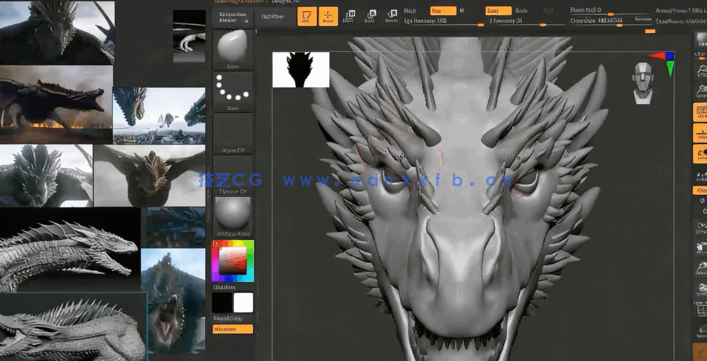This screenshot has width=707, height=361.
Task: Toggle the orange XYZ rotation button
Action: (x=700, y=190)
